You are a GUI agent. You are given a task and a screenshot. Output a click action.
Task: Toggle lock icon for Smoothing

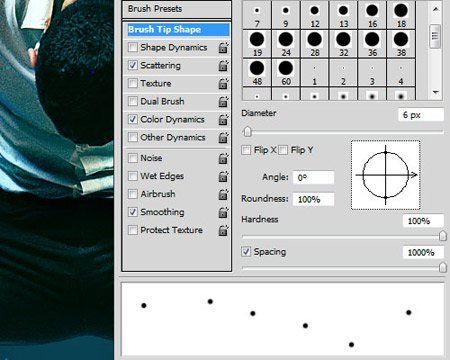click(x=223, y=212)
